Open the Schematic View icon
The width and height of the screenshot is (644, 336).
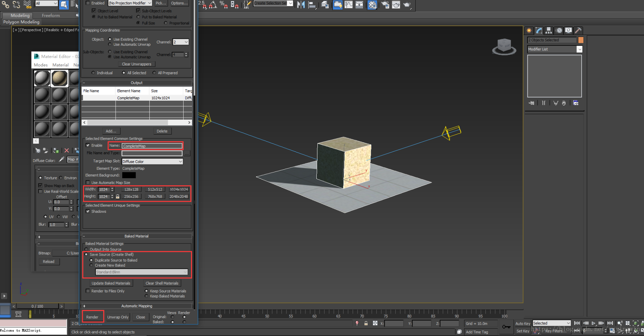(x=359, y=5)
